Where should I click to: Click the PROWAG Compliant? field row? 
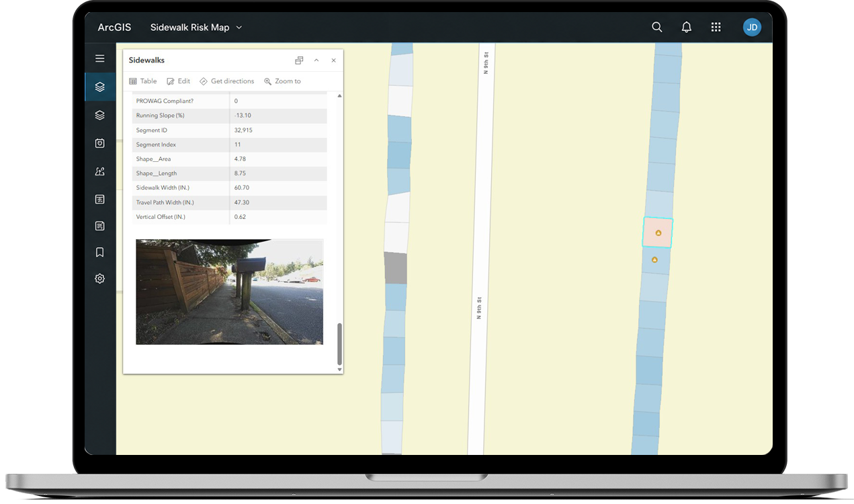point(230,101)
